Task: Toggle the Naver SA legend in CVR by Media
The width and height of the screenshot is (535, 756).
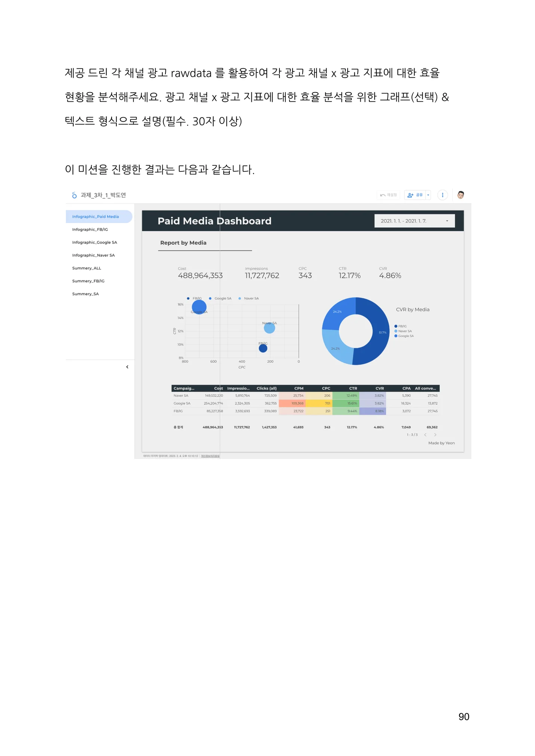Action: (403, 331)
